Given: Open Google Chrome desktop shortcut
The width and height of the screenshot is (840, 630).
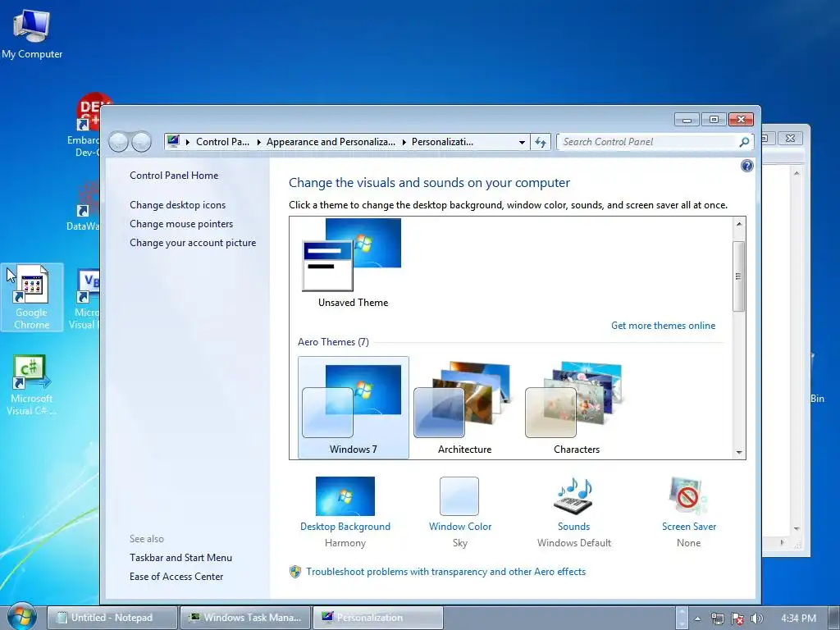Looking at the screenshot, I should click(x=32, y=297).
